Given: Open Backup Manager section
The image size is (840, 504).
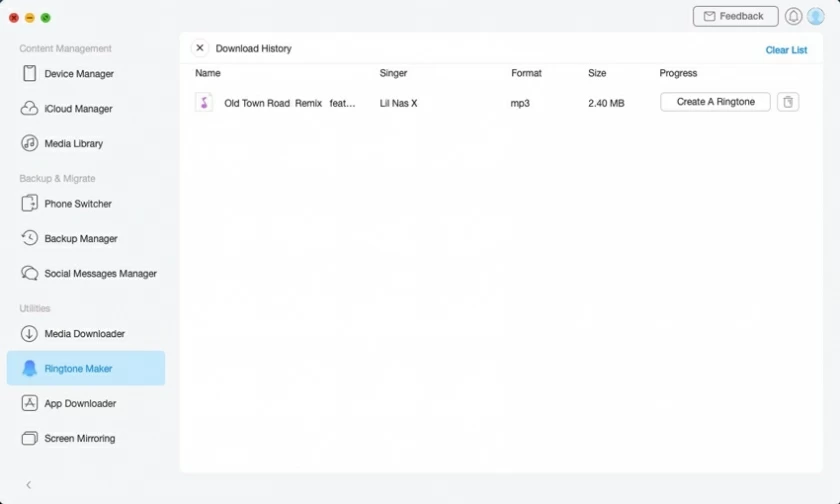Looking at the screenshot, I should 80,239.
